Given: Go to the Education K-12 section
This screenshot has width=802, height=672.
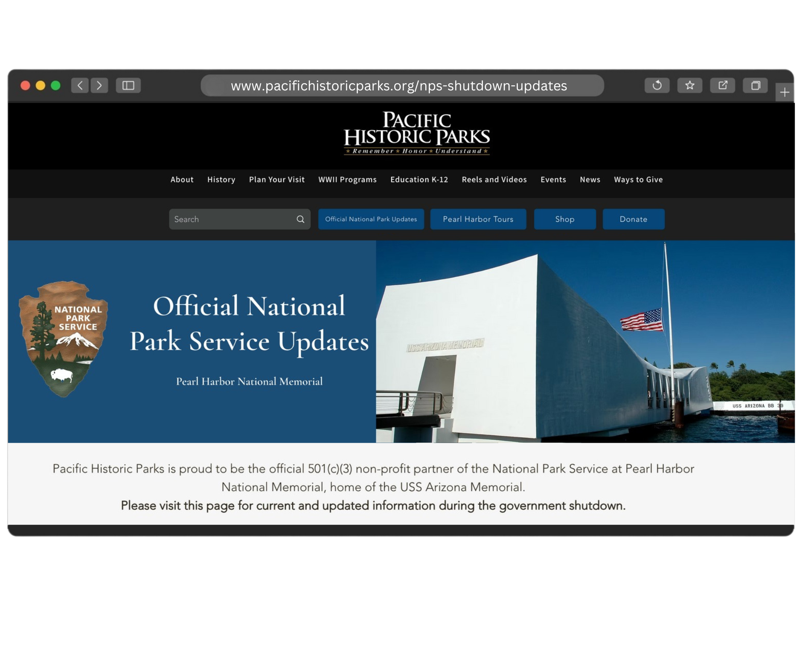Looking at the screenshot, I should (x=419, y=180).
